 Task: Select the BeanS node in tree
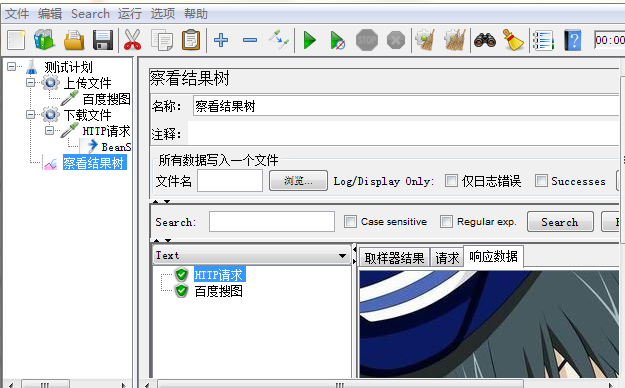coord(116,147)
